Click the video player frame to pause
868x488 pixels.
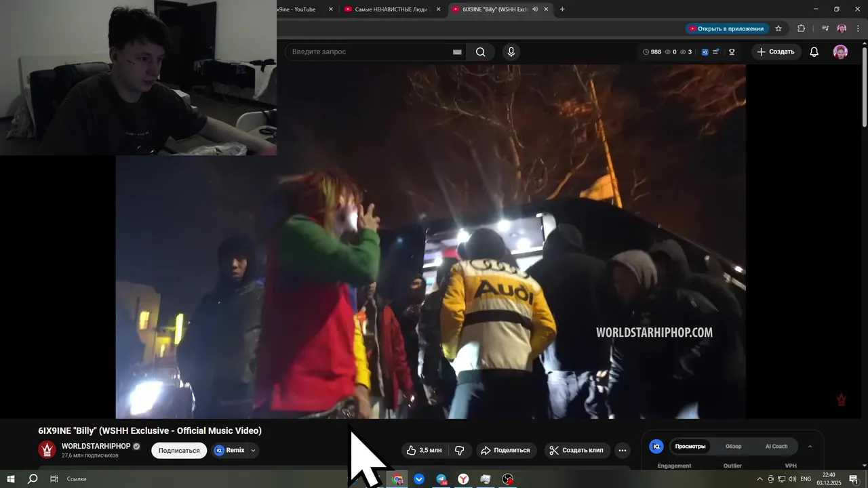[431, 241]
